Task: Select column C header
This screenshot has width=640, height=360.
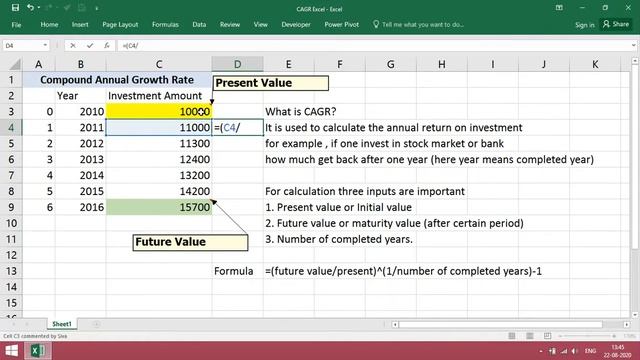Action: click(159, 64)
